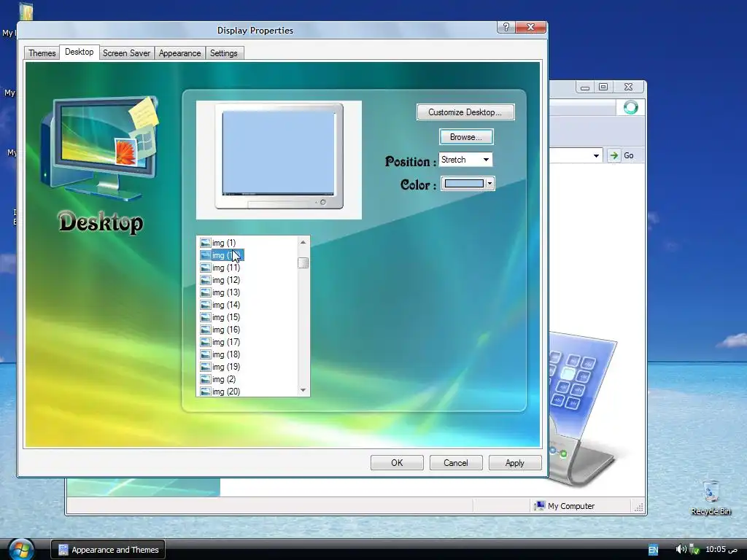Switch to the Themes tab
747x560 pixels.
42,52
